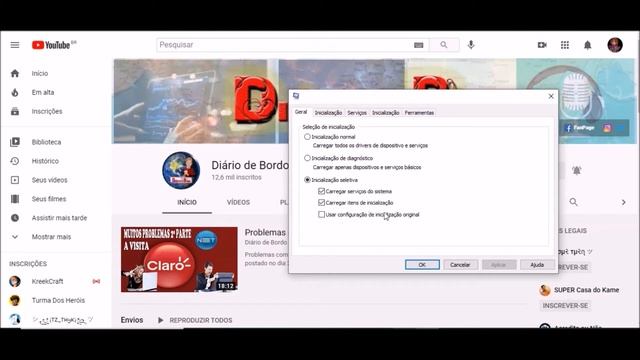Switch to the Serviços tab
The image size is (640, 360).
(x=357, y=113)
